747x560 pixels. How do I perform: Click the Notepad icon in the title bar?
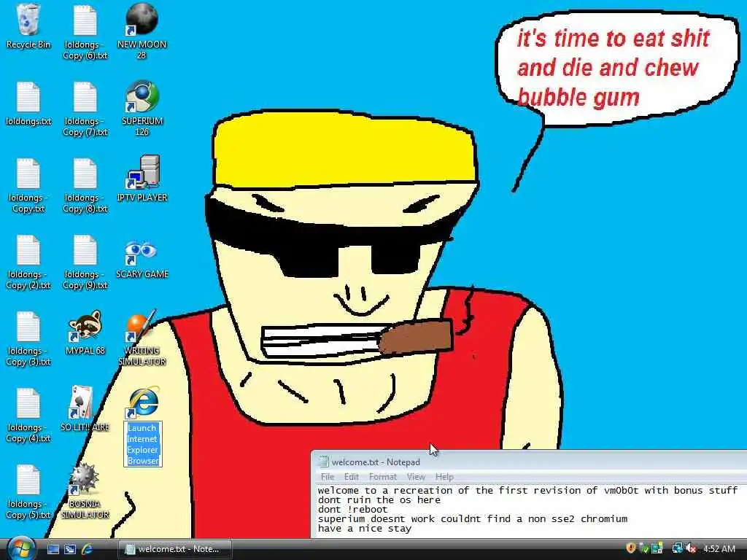pos(323,462)
